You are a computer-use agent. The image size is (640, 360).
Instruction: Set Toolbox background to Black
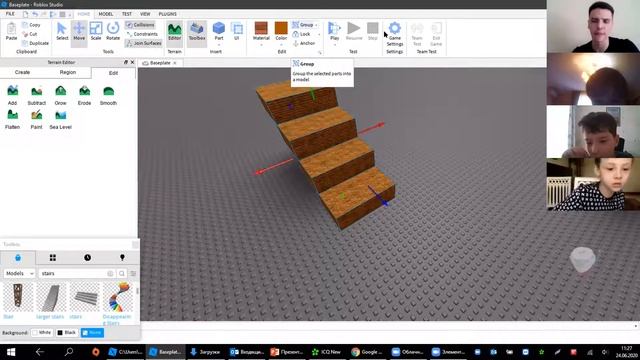click(67, 333)
